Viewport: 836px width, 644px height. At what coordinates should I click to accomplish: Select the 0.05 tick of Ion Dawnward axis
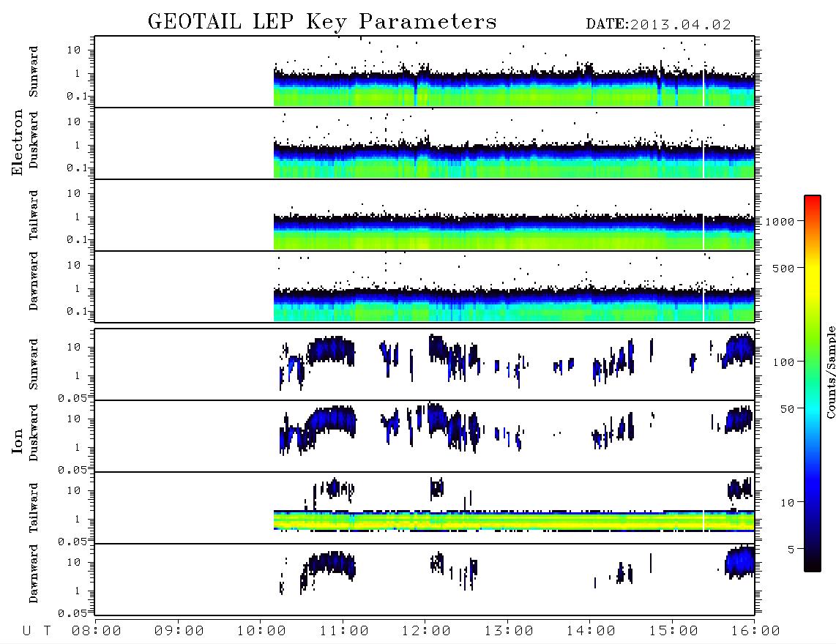(x=72, y=613)
